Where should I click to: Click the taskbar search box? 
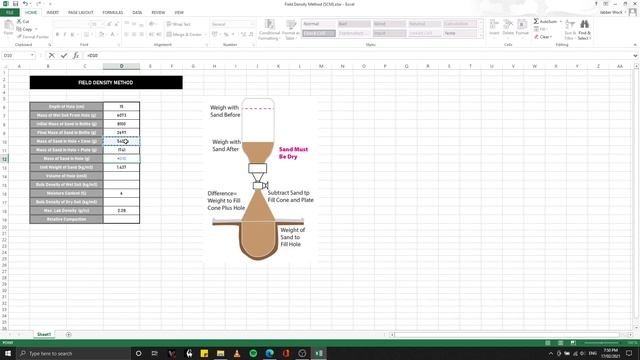click(x=73, y=353)
